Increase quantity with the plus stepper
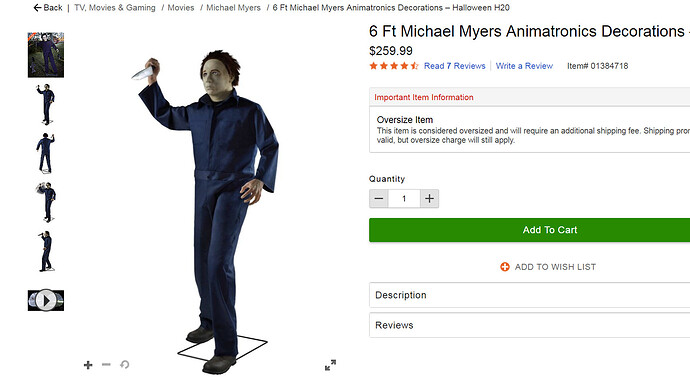This screenshot has height=382, width=690. pyautogui.click(x=429, y=198)
